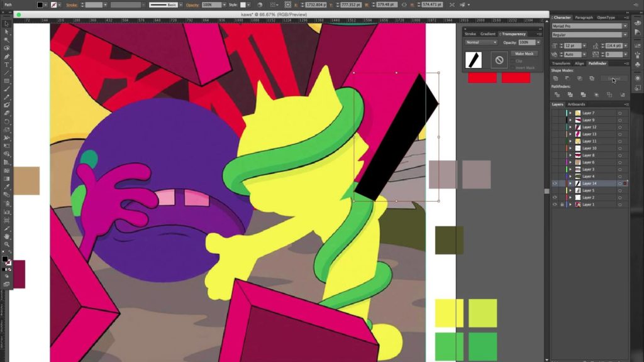Viewport: 644px width, 362px height.
Task: Select the Hand tool
Action: 7,236
